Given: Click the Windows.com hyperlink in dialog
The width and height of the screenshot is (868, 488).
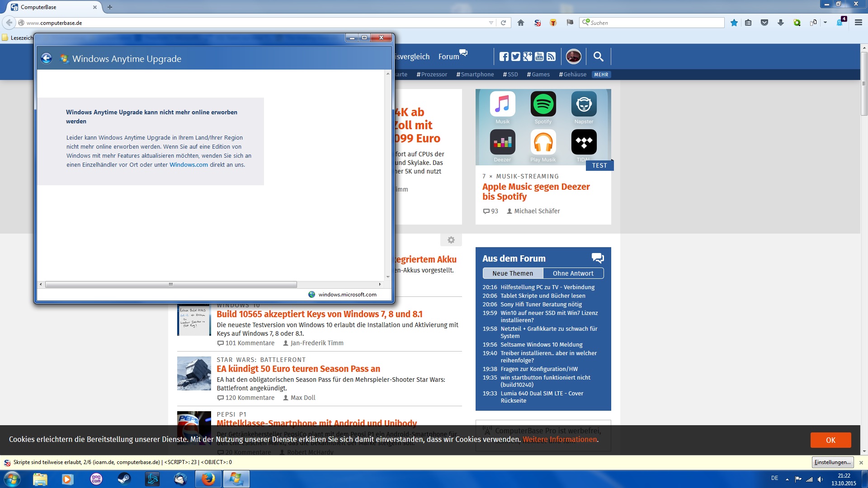Looking at the screenshot, I should [x=189, y=165].
